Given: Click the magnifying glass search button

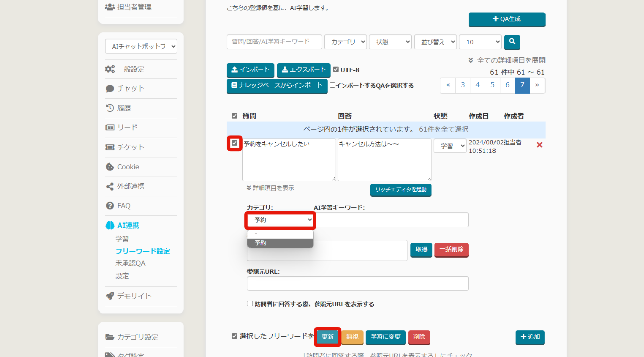Looking at the screenshot, I should (x=512, y=42).
